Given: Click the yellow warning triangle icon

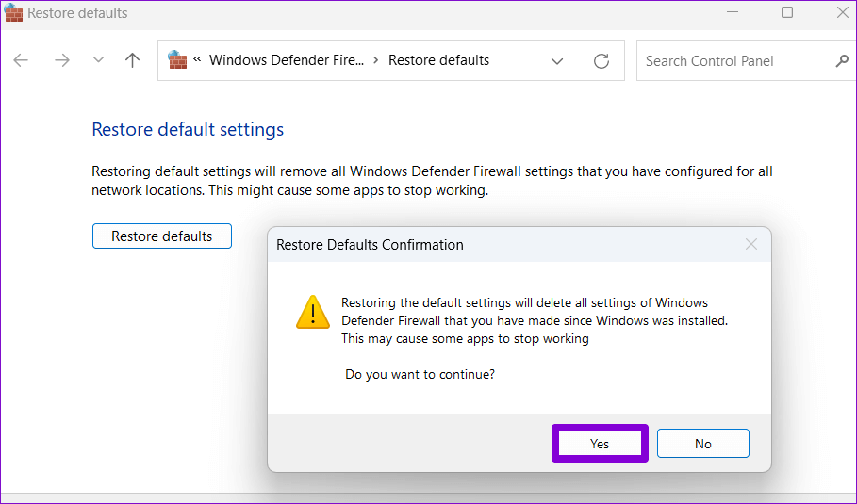Looking at the screenshot, I should point(313,313).
